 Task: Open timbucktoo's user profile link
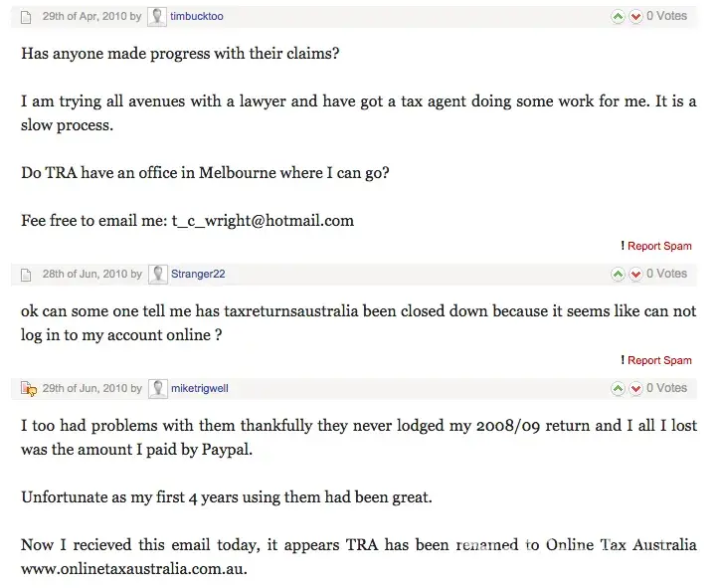click(x=197, y=17)
